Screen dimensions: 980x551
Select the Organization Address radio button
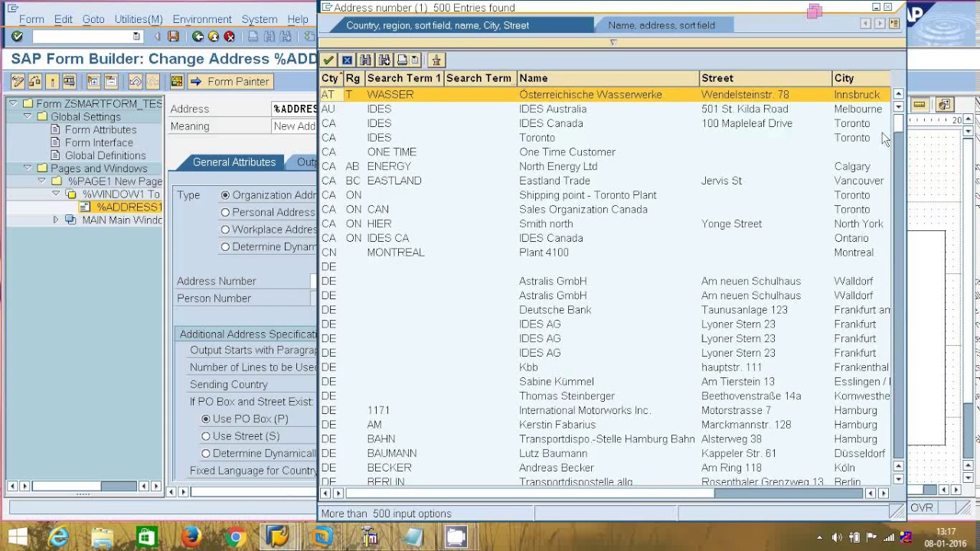pyautogui.click(x=225, y=195)
